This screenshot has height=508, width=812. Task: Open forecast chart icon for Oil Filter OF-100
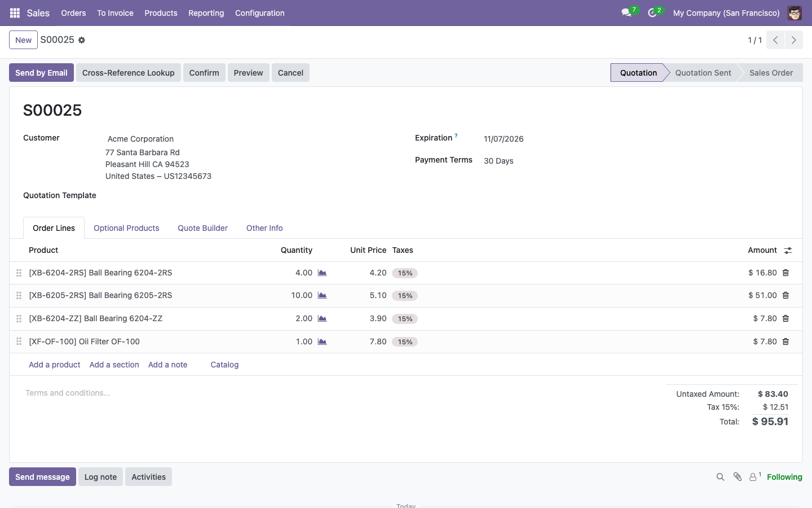tap(323, 341)
